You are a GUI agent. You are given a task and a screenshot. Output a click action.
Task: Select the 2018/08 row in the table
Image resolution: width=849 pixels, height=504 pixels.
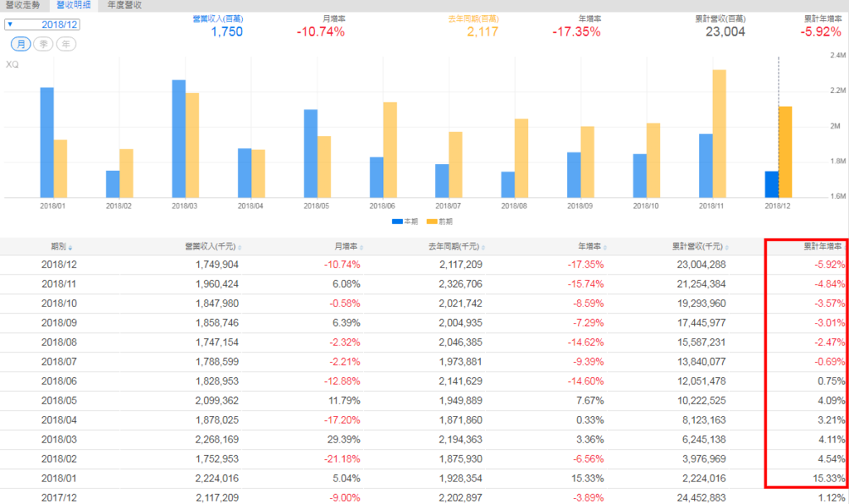tap(424, 342)
